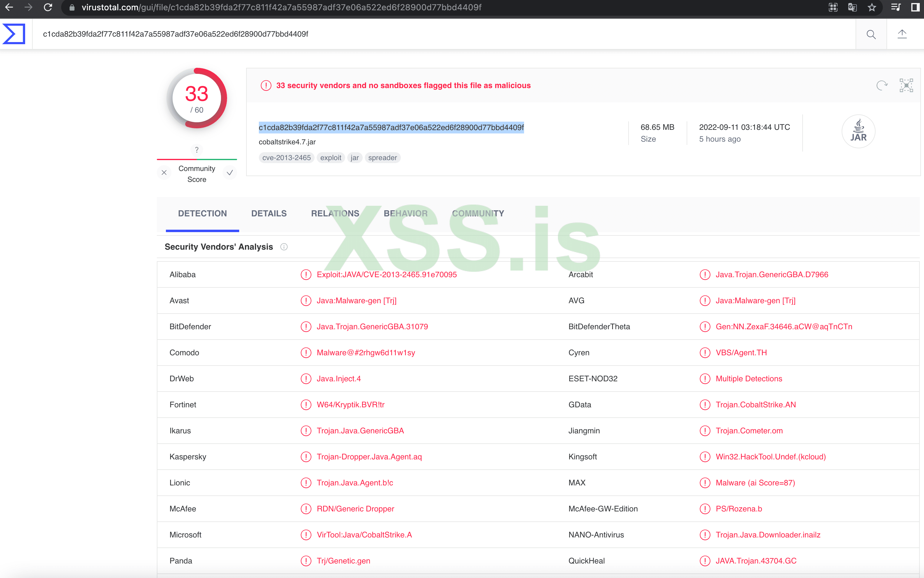Click the JAR file type icon
924x578 pixels.
pyautogui.click(x=858, y=131)
